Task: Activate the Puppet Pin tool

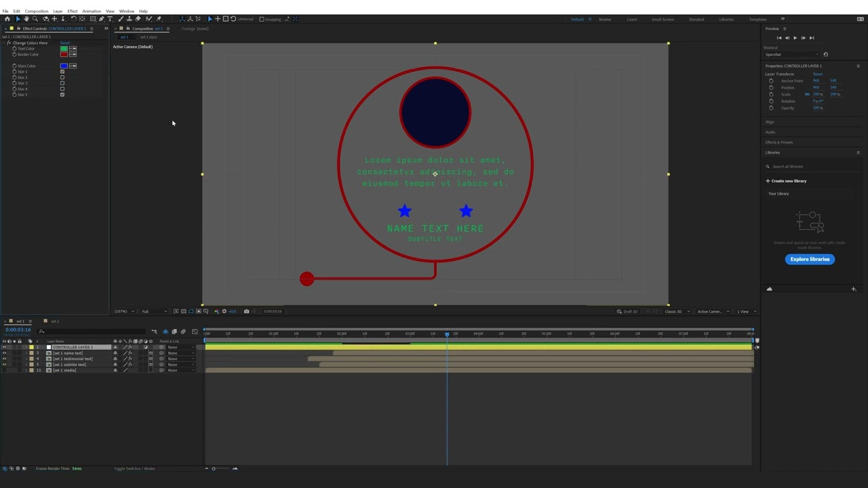Action: [159, 19]
